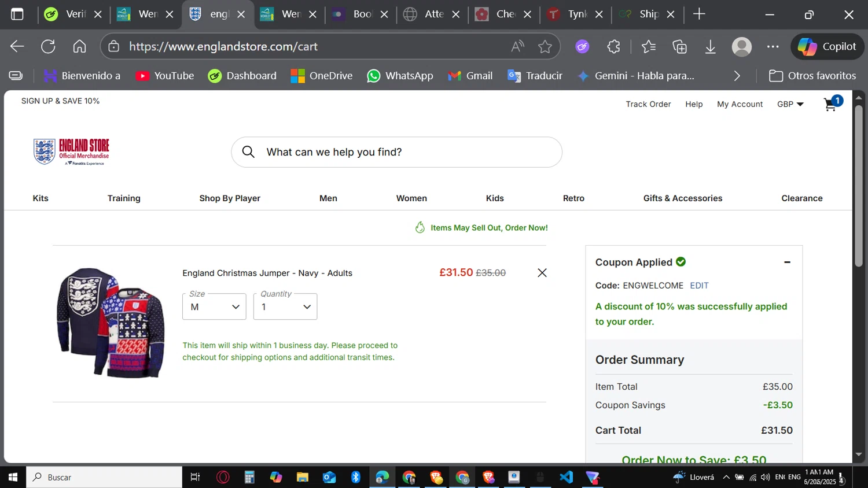
Task: Click the Track Order link
Action: [x=648, y=104]
